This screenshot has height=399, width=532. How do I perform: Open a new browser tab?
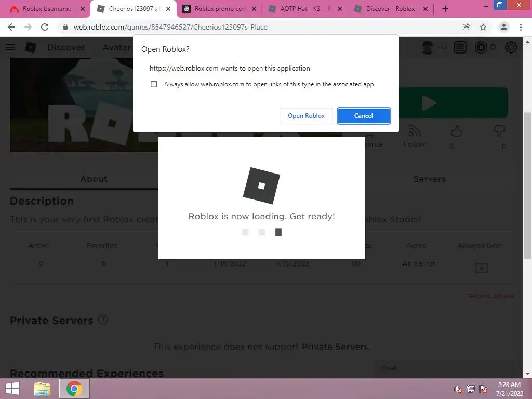[x=445, y=9]
